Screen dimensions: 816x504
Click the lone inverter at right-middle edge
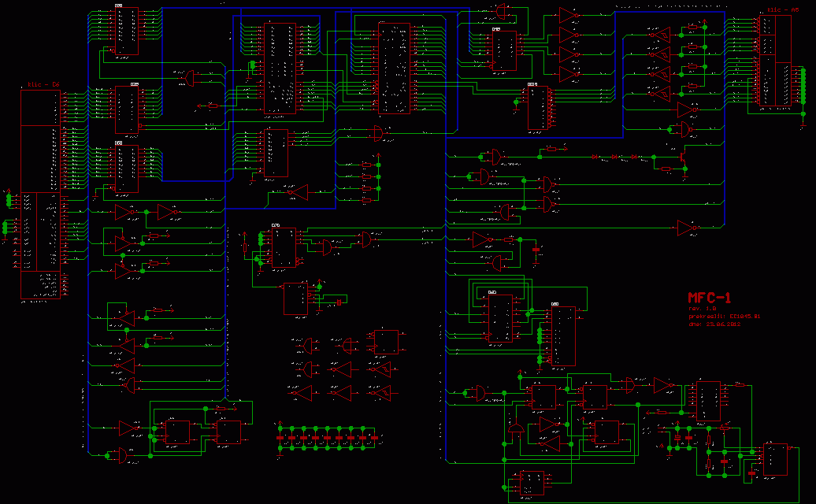click(x=686, y=228)
